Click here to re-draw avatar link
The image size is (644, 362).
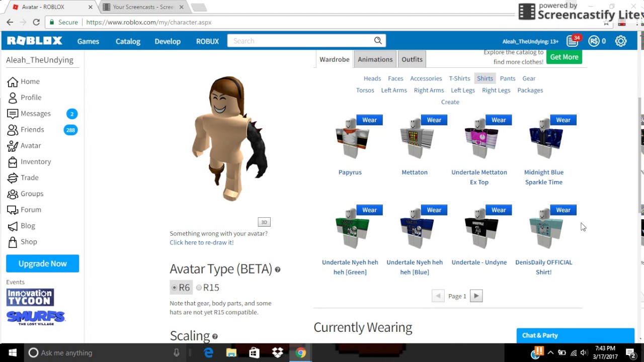201,242
